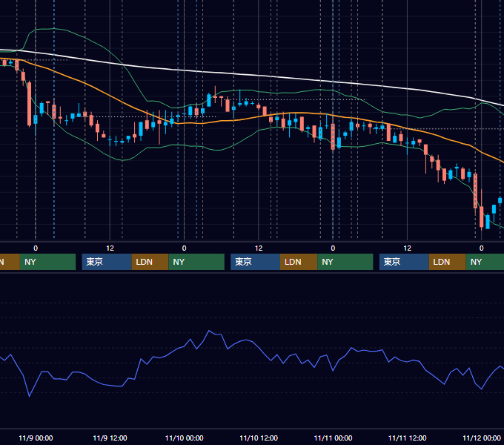Pick the NY session block spanning 11/12 00:00
Image resolution: width=504 pixels, height=445 pixels.
pos(485,262)
